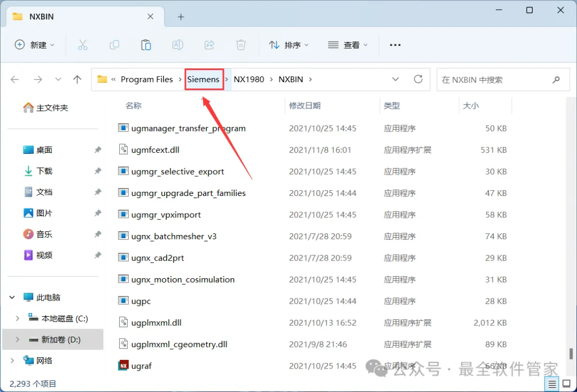
Task: Expand the Local Disk (C:) node
Action: tap(17, 318)
